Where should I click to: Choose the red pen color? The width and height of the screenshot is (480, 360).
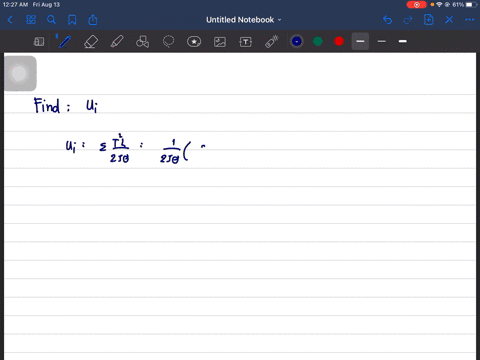coord(339,41)
